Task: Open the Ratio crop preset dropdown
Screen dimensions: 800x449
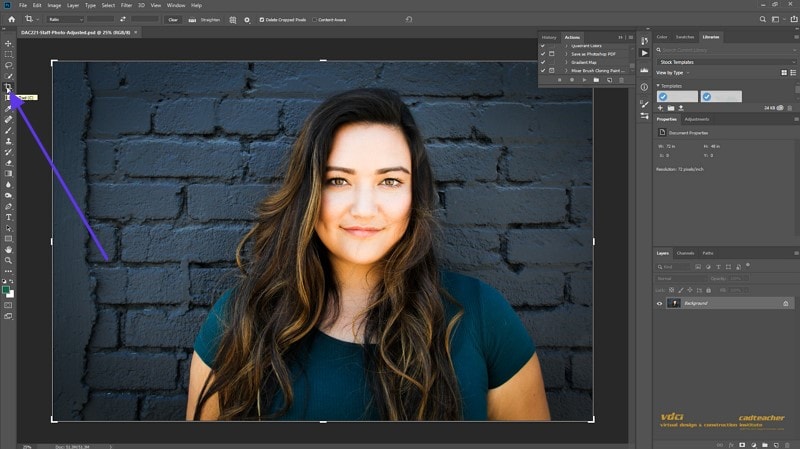Action: [x=65, y=19]
